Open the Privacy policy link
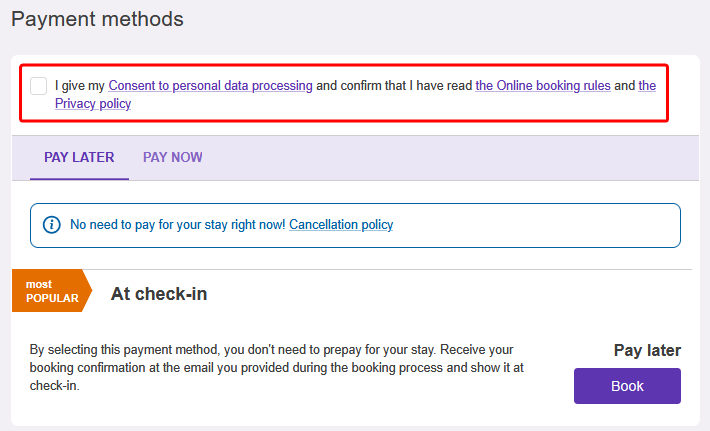 click(x=93, y=104)
